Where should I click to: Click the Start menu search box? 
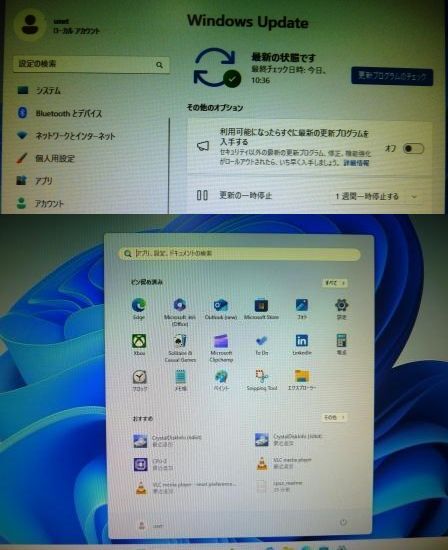coord(240,253)
